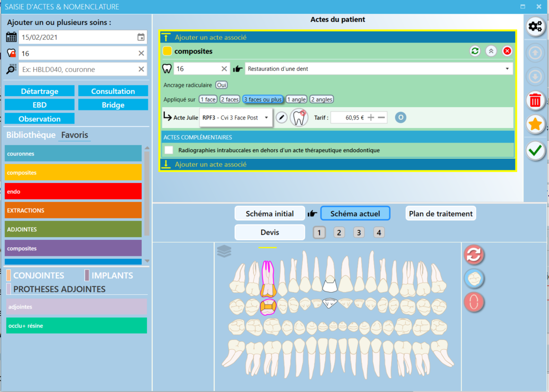Switch to the Plan de traitement tab
The image size is (549, 392).
[x=440, y=213]
